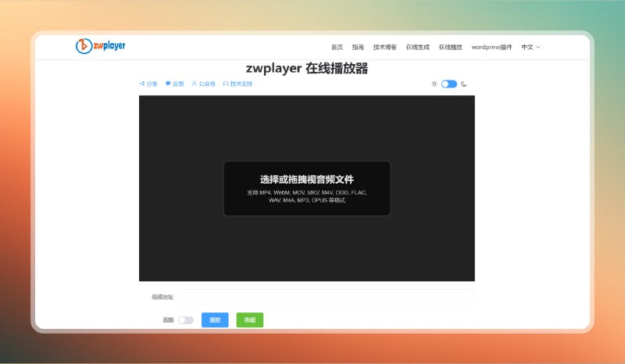The image size is (625, 364).
Task: Expand the 中文 language dropdown
Action: [x=530, y=47]
